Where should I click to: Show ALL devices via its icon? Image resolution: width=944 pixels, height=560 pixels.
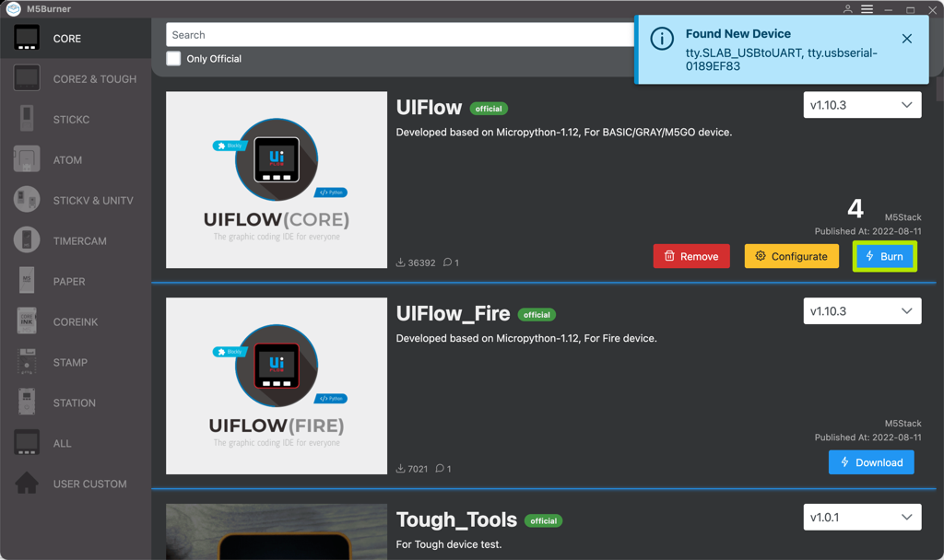pos(27,443)
